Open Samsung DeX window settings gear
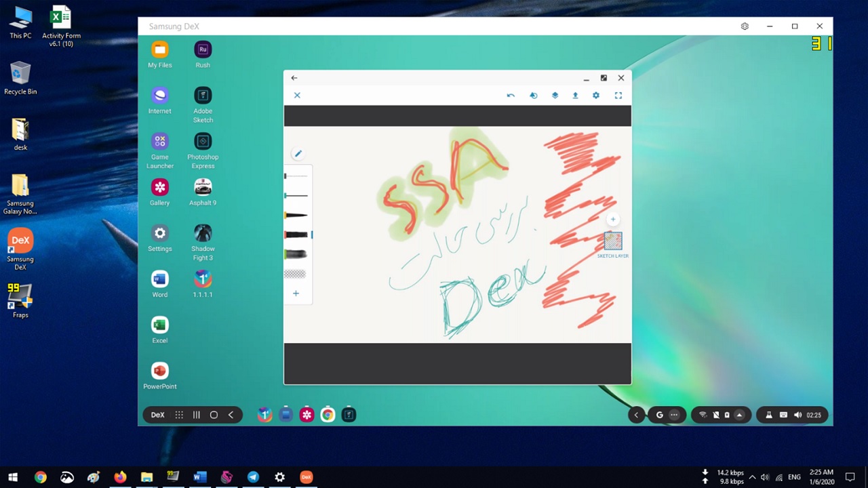Image resolution: width=868 pixels, height=488 pixels. pos(745,26)
